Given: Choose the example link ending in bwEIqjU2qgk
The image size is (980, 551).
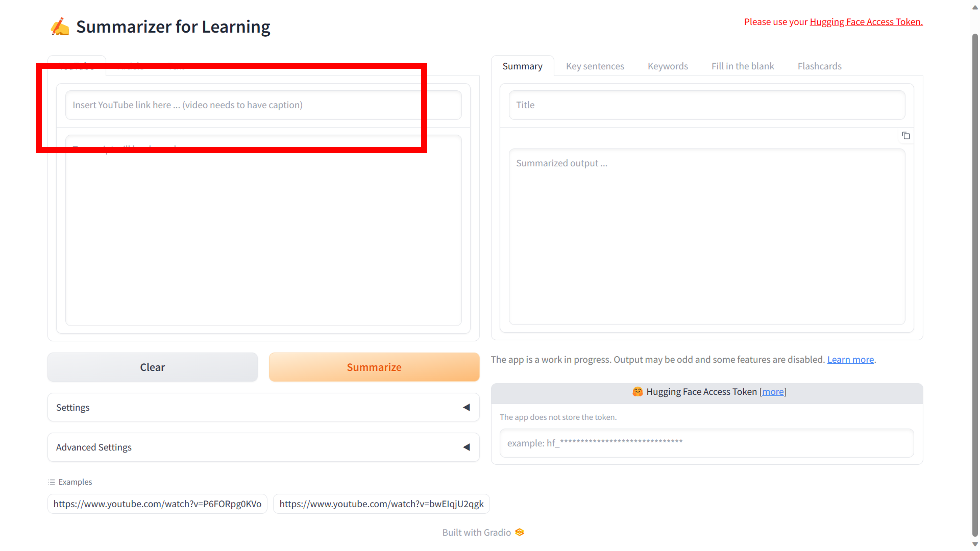Looking at the screenshot, I should (381, 504).
